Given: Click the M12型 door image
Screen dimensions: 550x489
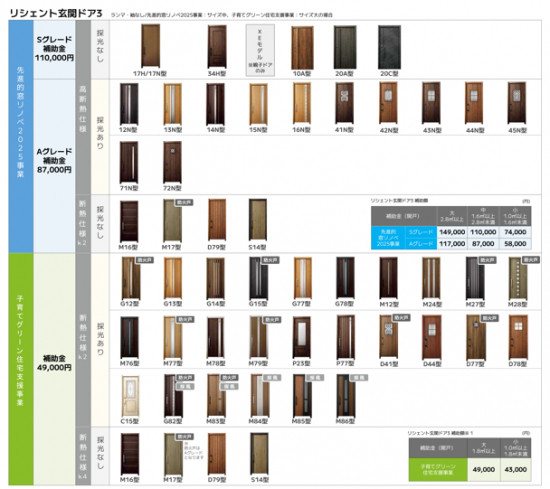Looking at the screenshot, I should 388,278.
